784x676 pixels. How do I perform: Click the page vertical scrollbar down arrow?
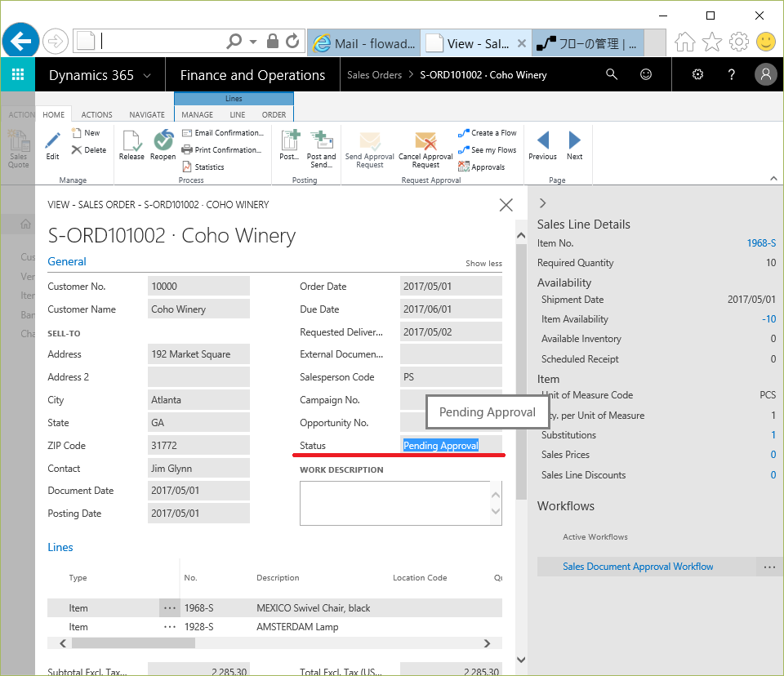pyautogui.click(x=520, y=660)
